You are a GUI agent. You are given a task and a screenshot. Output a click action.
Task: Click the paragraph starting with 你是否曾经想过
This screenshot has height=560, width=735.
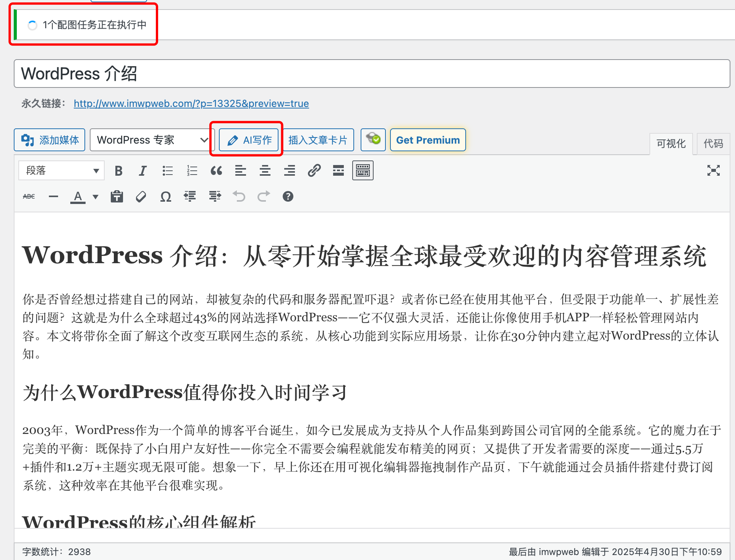point(371,327)
